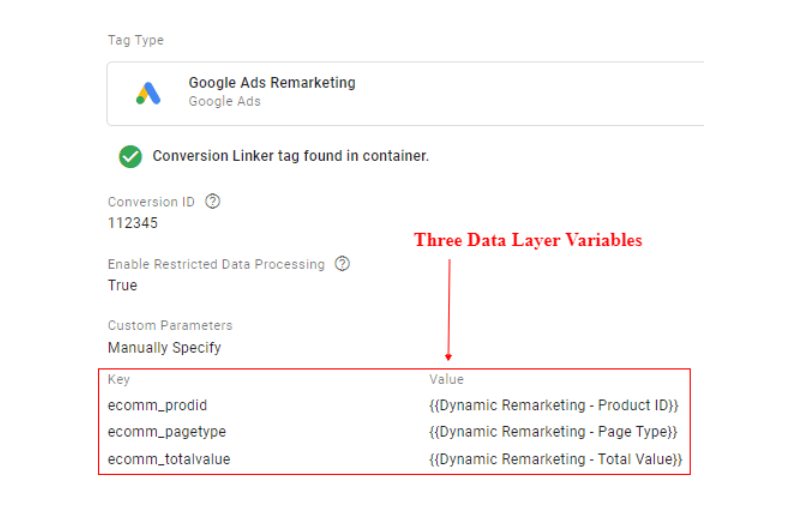Click the Manually Specify custom parameters option

164,348
